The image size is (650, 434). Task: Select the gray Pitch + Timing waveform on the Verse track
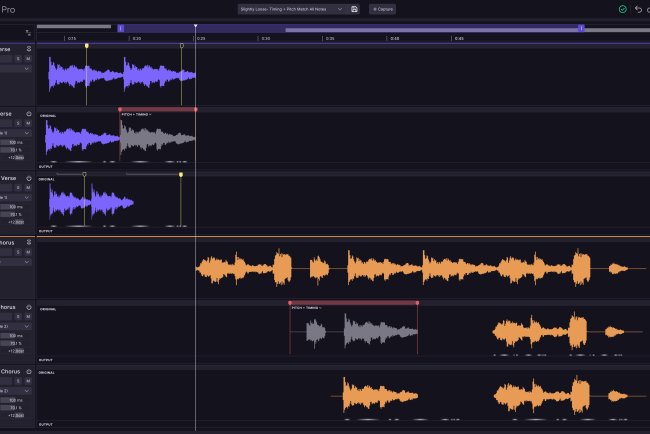tap(158, 138)
